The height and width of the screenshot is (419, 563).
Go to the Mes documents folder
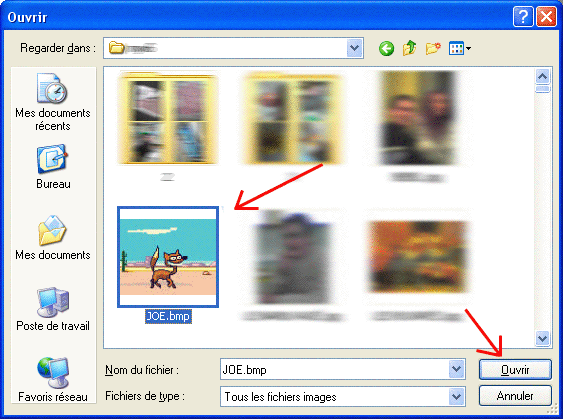[53, 238]
